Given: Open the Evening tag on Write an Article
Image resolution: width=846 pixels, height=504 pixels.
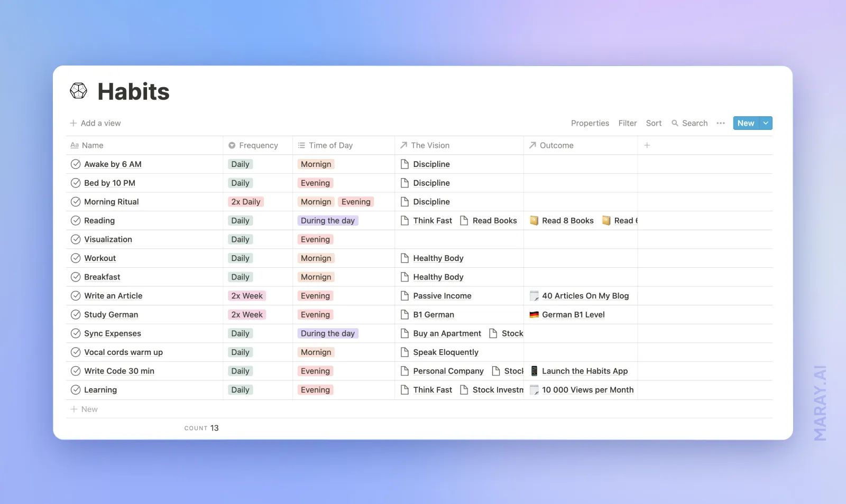Looking at the screenshot, I should [315, 295].
